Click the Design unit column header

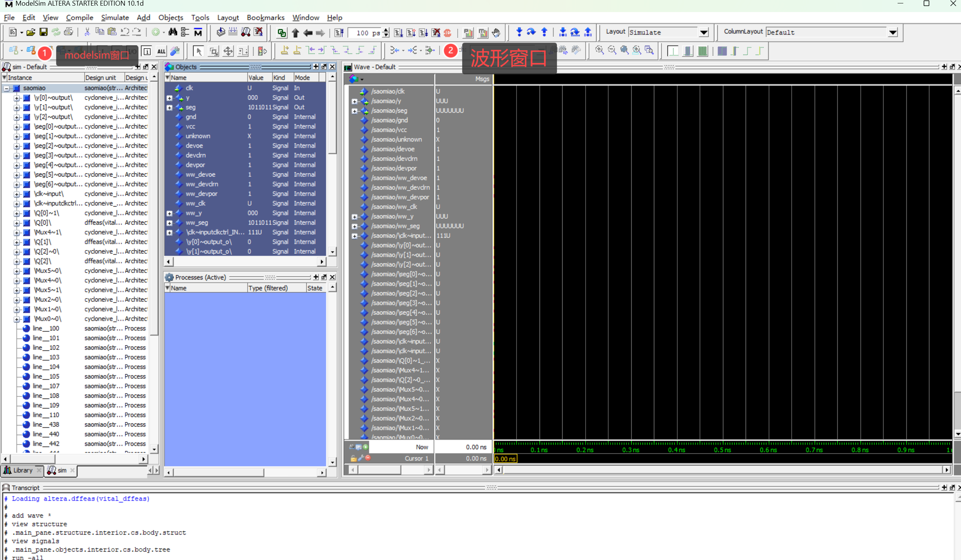(101, 77)
